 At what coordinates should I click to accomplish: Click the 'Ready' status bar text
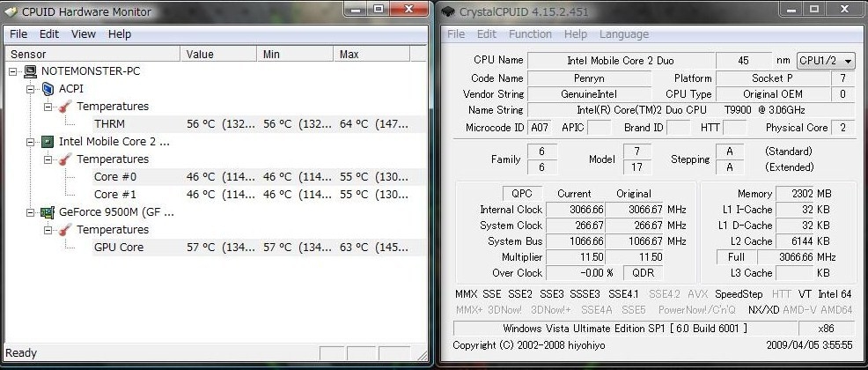pos(21,353)
